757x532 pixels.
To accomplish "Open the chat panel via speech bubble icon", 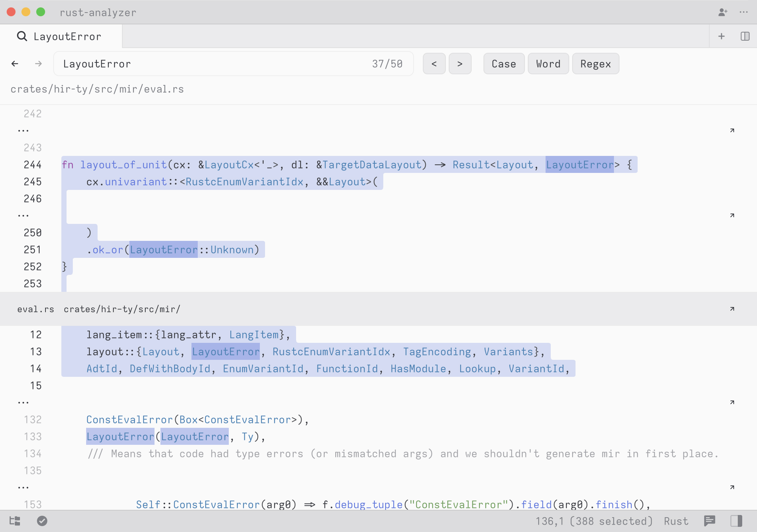I will click(x=710, y=521).
